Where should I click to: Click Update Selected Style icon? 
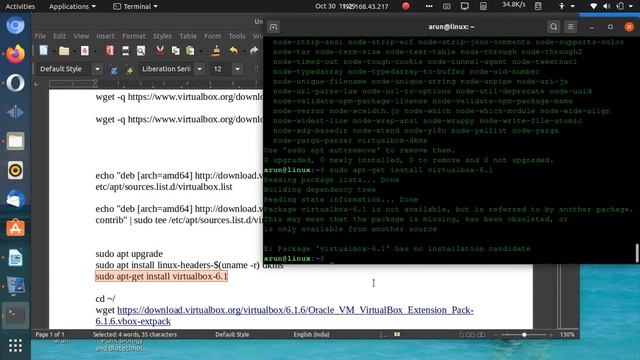114,70
